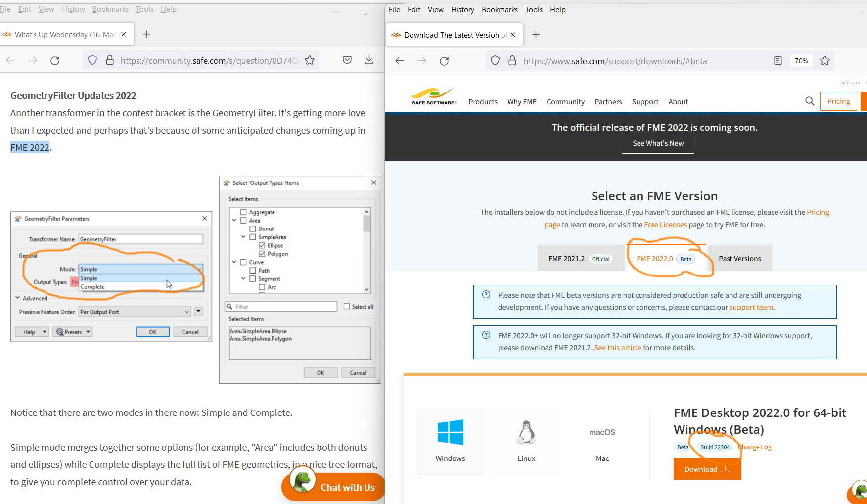Close the Download The Latest Version tab
The image size is (867, 504).
click(513, 35)
